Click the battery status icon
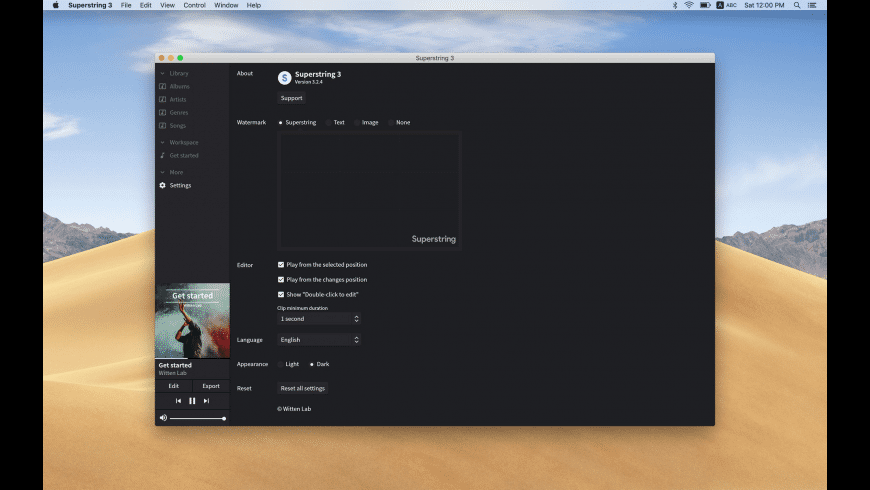The image size is (870, 490). pyautogui.click(x=705, y=5)
